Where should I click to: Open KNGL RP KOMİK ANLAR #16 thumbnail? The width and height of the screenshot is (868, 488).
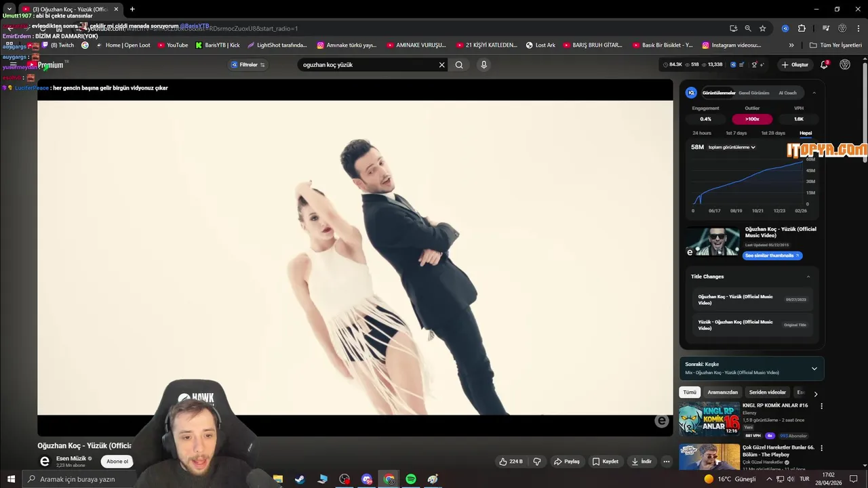click(709, 419)
